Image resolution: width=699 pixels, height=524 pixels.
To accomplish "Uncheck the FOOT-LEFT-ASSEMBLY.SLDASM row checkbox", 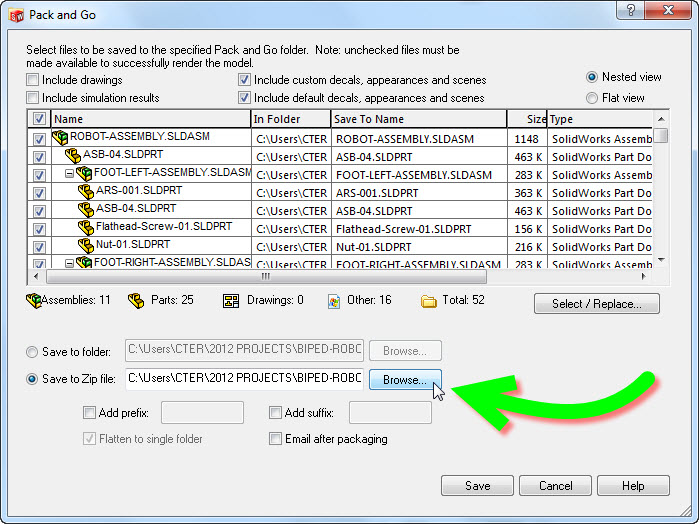I will tap(39, 175).
